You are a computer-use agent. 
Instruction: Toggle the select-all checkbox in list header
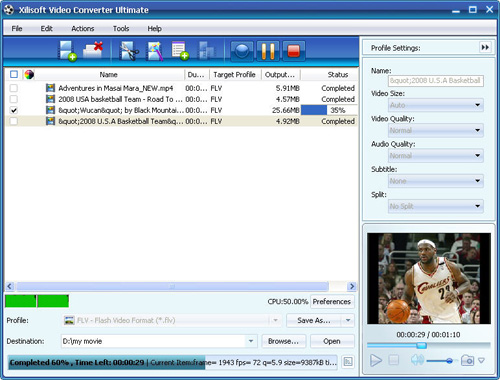click(x=14, y=74)
